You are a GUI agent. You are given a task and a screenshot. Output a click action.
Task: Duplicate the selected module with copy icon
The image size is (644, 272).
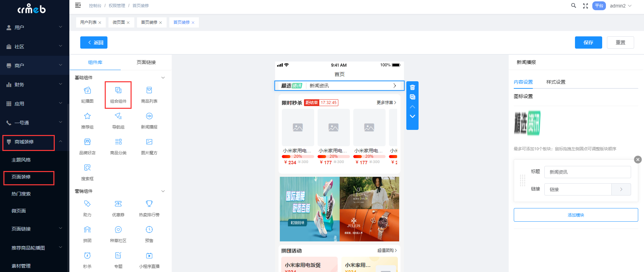click(412, 97)
